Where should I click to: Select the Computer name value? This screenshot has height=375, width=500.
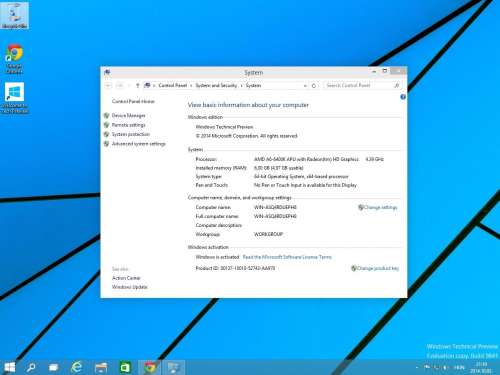(x=275, y=207)
